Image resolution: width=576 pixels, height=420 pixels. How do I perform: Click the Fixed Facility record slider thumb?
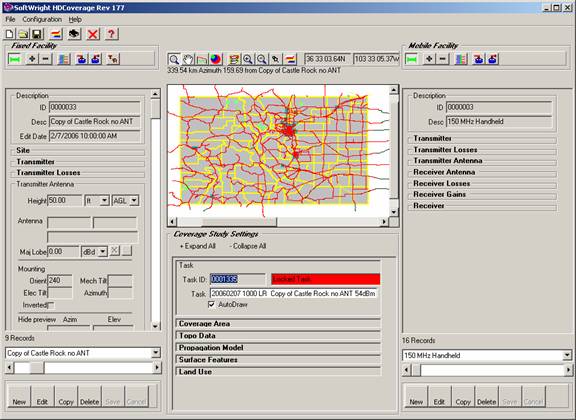37,368
